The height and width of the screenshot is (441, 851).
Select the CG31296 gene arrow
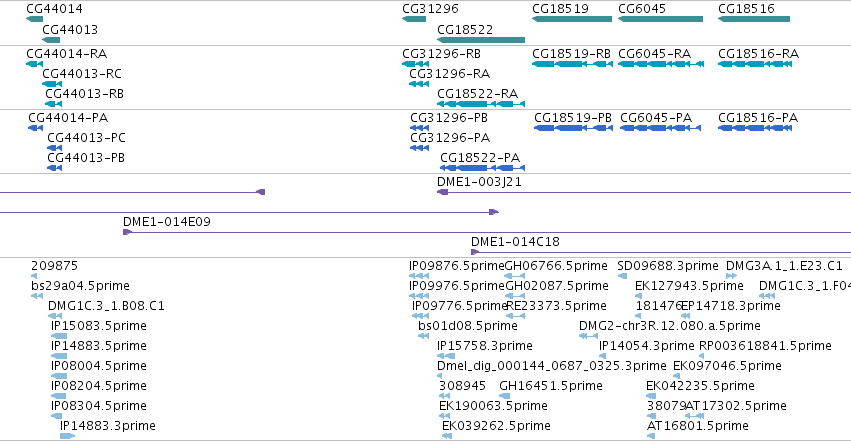[x=414, y=19]
